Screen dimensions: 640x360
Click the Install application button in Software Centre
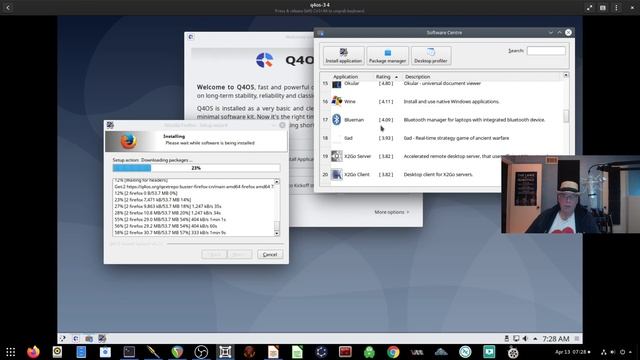point(344,56)
